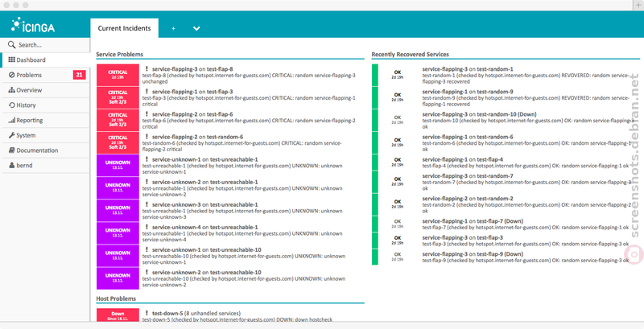
Task: Open the Dashboard menu item
Action: point(45,60)
